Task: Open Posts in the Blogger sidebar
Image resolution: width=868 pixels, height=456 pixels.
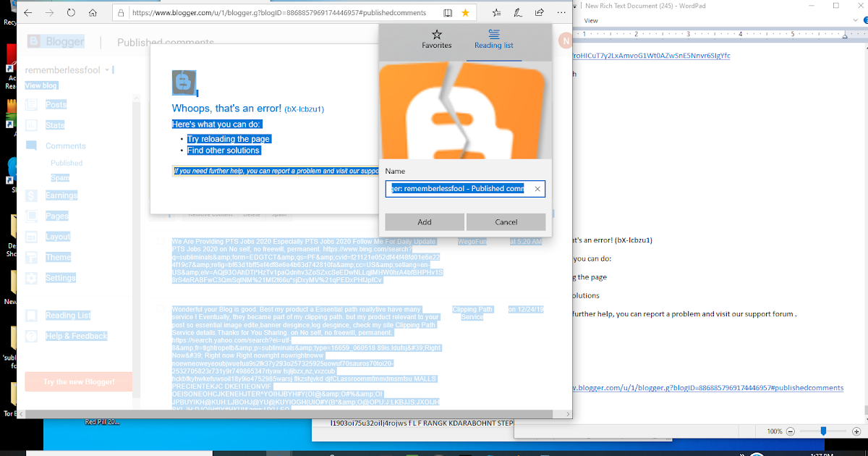Action: pos(56,104)
